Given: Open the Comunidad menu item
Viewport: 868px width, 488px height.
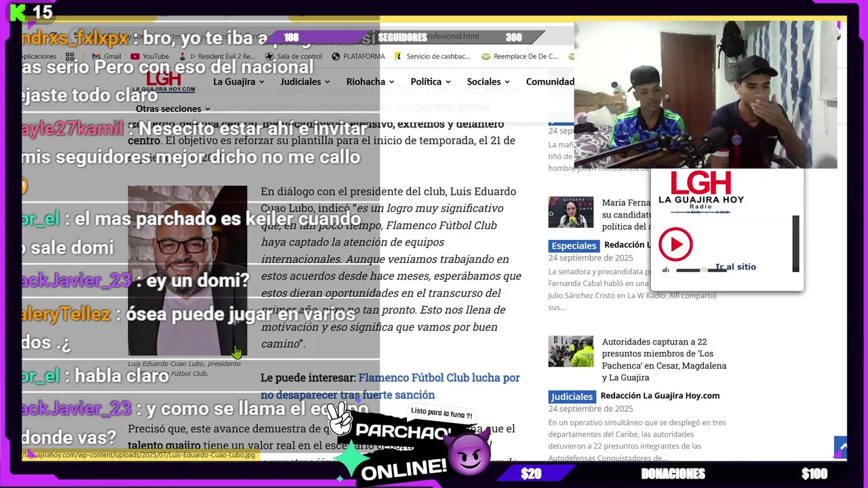Looking at the screenshot, I should pyautogui.click(x=550, y=81).
